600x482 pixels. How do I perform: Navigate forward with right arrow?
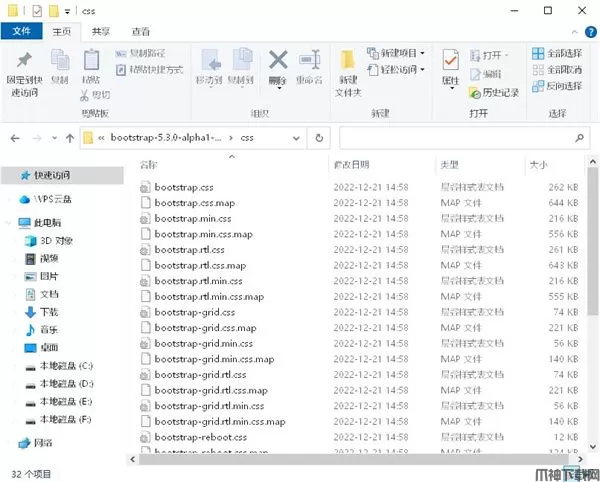[37, 138]
